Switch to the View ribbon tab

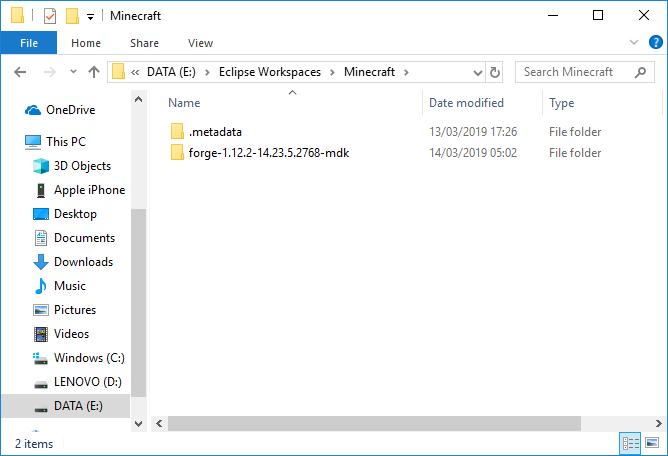[x=200, y=43]
